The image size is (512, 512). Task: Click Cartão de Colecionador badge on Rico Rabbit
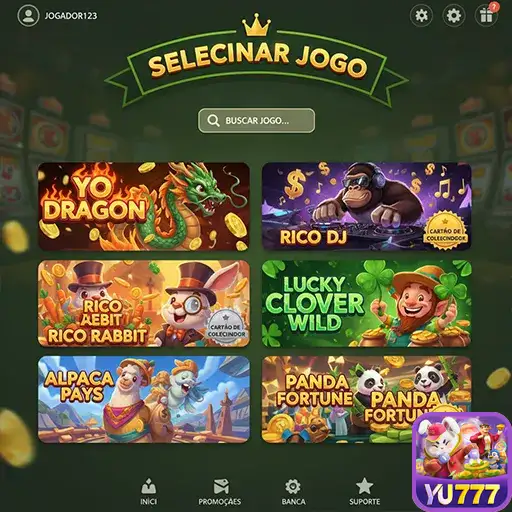(226, 327)
